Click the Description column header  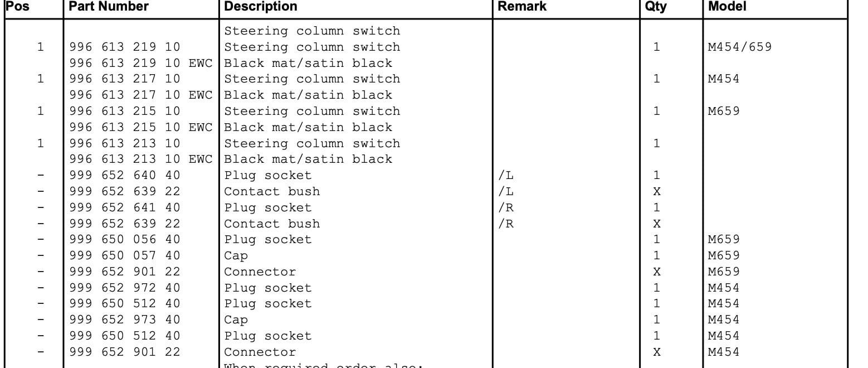(x=261, y=7)
